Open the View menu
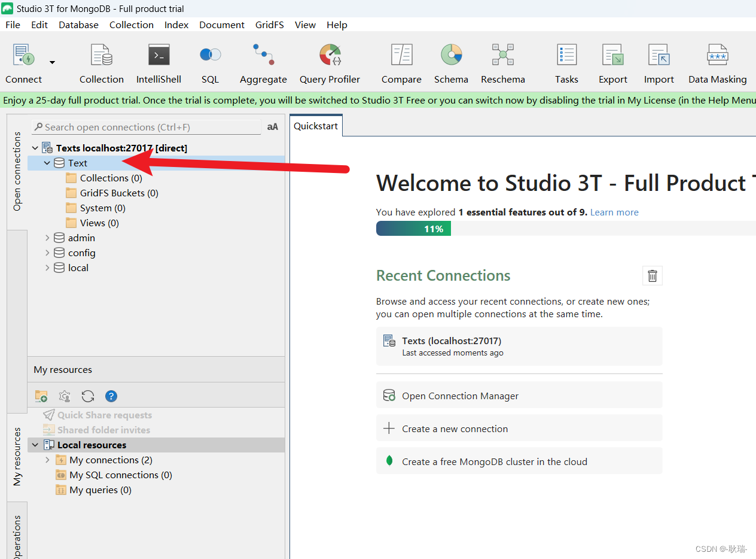The height and width of the screenshot is (559, 756). pyautogui.click(x=305, y=25)
